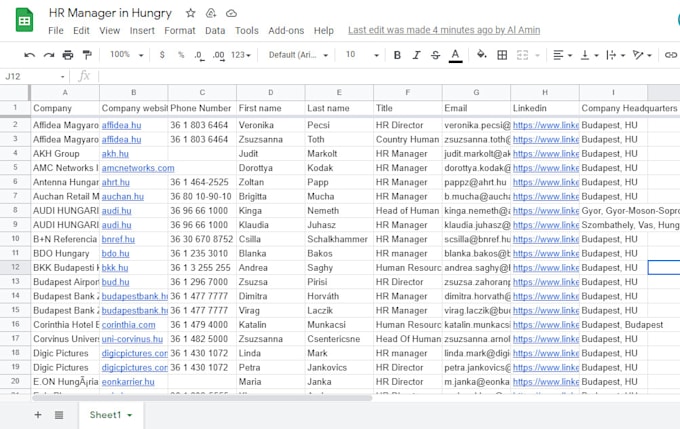Open the Add-ons menu
Viewport: 680px width, 429px height.
(x=286, y=30)
